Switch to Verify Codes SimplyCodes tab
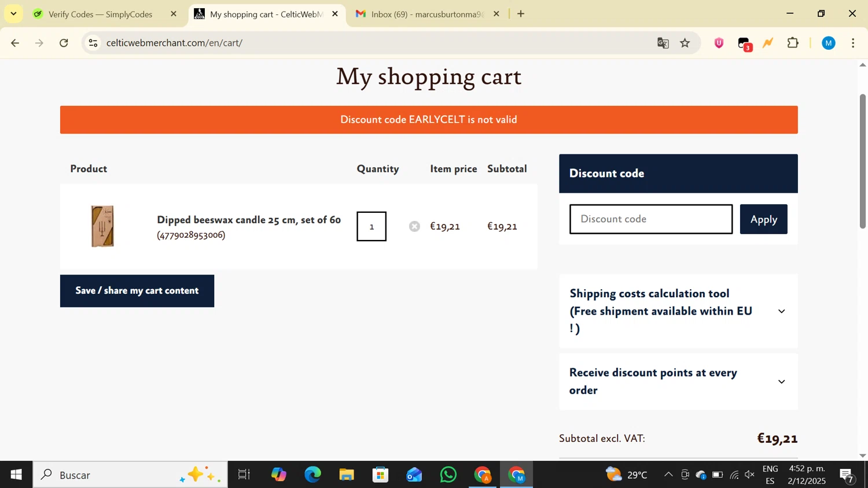 pos(100,14)
